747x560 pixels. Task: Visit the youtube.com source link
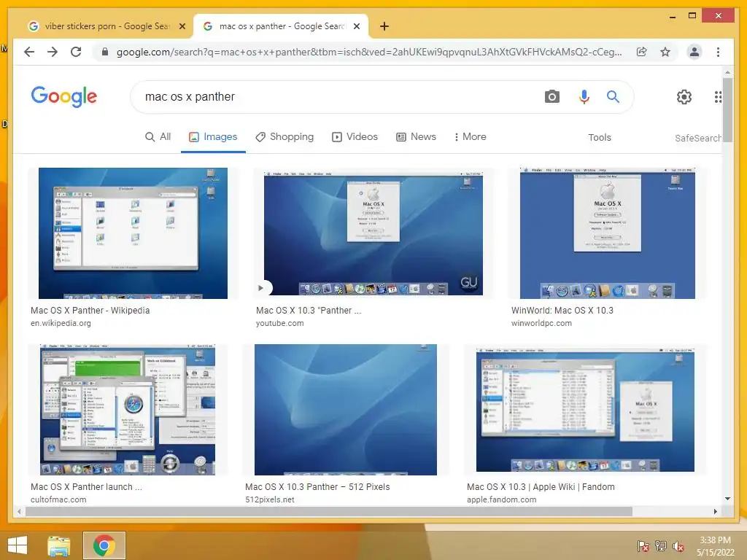[x=279, y=323]
